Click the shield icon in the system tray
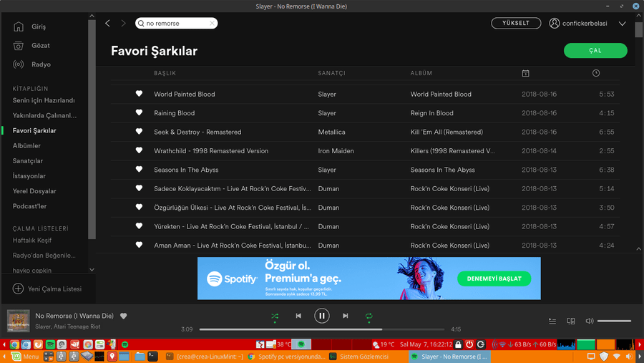 (x=604, y=357)
